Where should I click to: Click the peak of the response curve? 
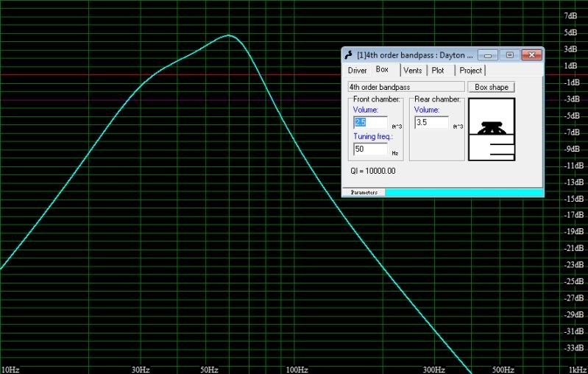tap(230, 35)
